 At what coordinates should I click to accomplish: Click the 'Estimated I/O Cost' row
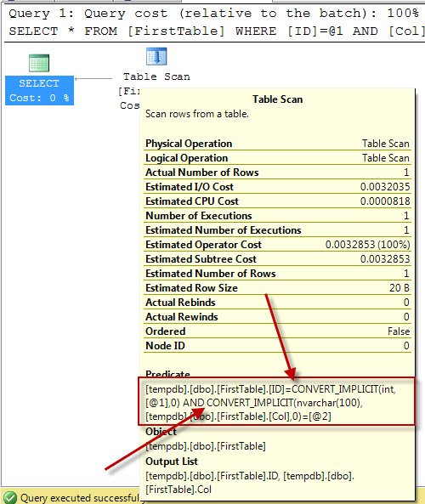(x=277, y=187)
